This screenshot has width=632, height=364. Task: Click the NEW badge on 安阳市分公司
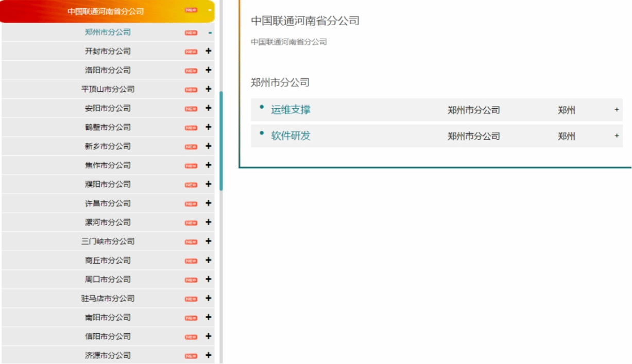[191, 109]
